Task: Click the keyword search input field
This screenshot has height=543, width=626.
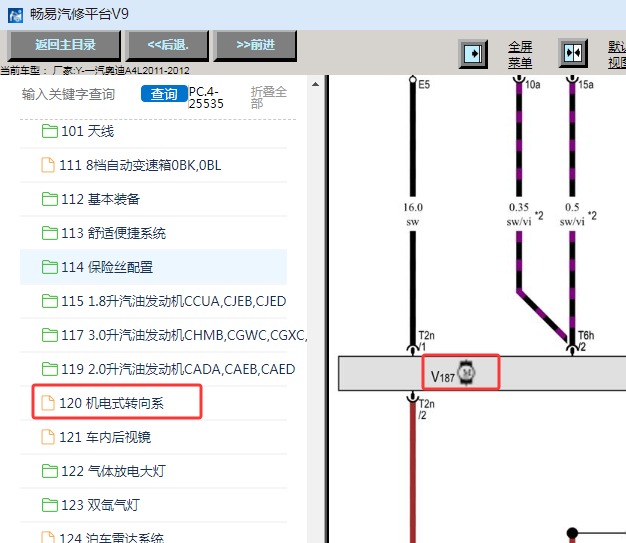Action: (x=69, y=95)
